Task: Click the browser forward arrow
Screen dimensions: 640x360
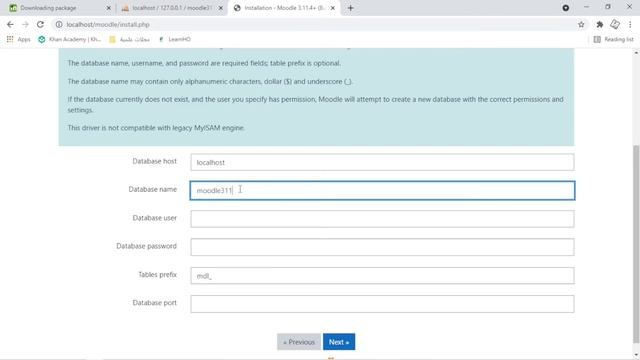Action: 25,24
